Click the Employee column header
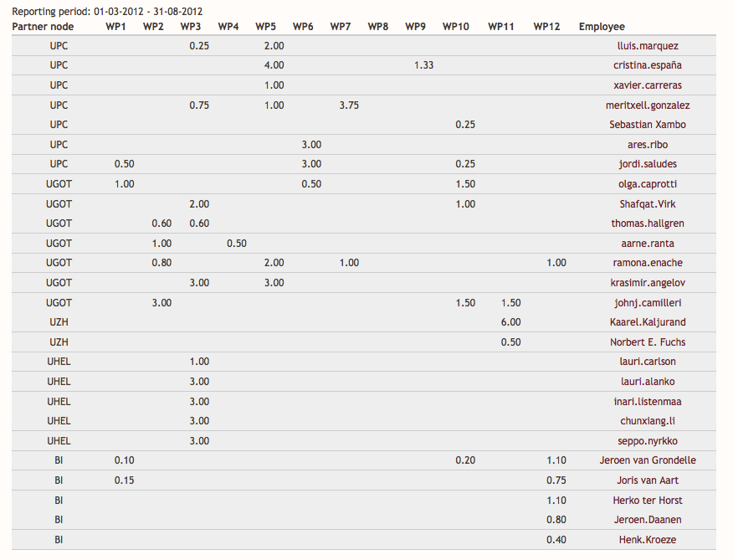733x560 pixels. click(x=602, y=27)
